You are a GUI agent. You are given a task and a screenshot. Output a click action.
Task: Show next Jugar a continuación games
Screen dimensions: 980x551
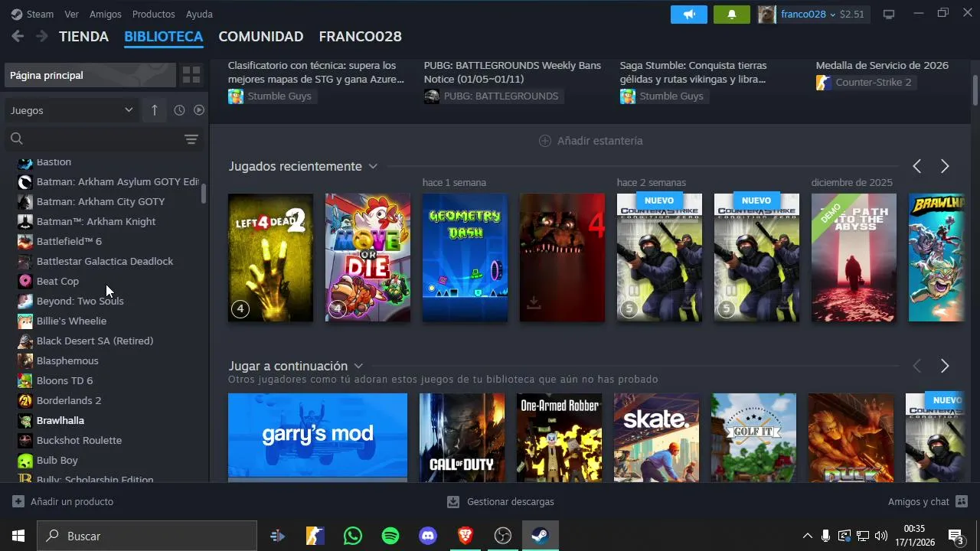click(945, 366)
